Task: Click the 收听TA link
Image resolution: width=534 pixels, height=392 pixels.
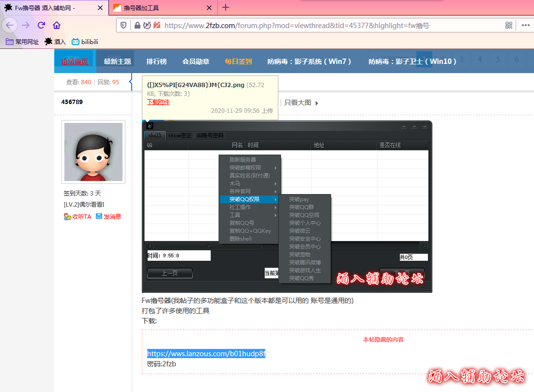Action: [77, 217]
